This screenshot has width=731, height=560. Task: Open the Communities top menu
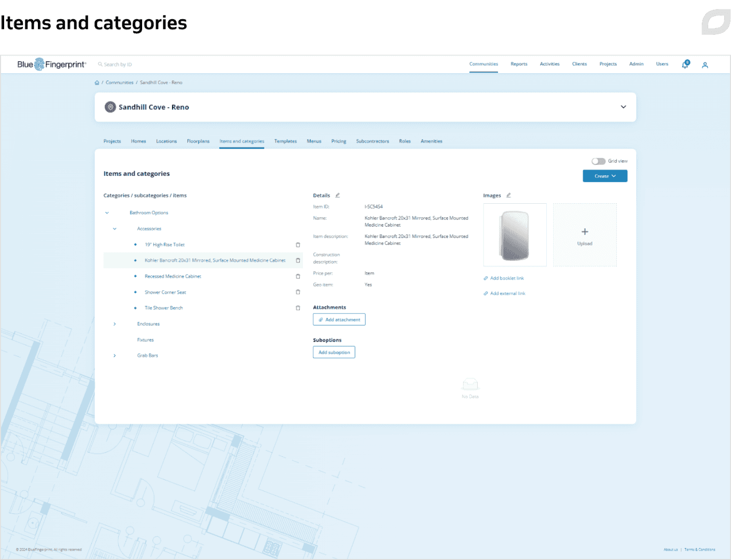point(484,64)
